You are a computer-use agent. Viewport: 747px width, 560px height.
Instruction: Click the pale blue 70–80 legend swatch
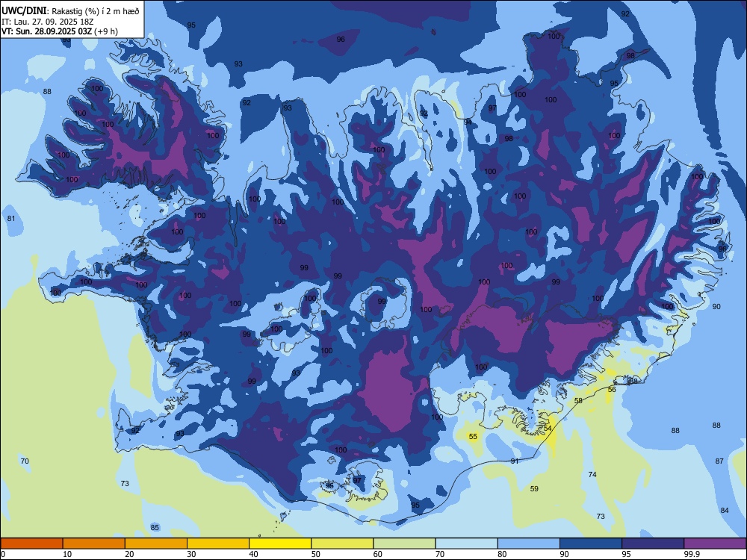click(466, 544)
